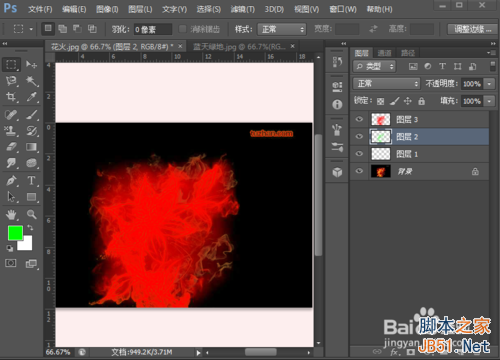Select the Brush tool

32,115
